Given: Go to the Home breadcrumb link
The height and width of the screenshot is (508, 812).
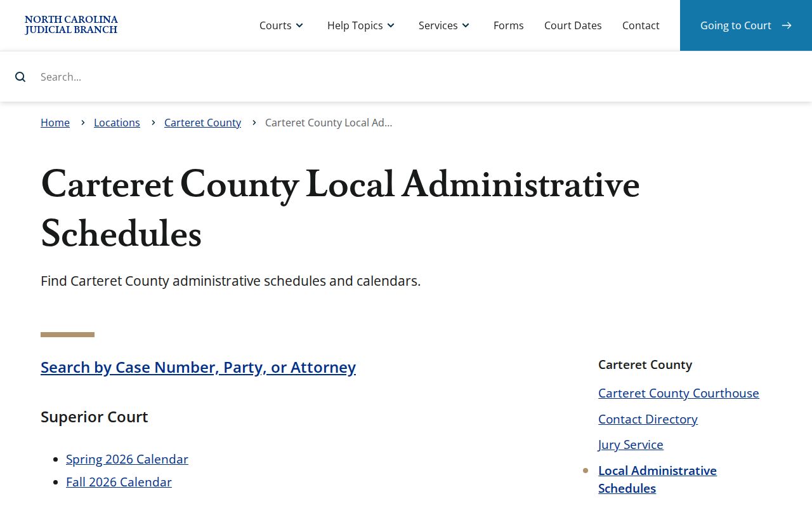Looking at the screenshot, I should click(x=55, y=123).
